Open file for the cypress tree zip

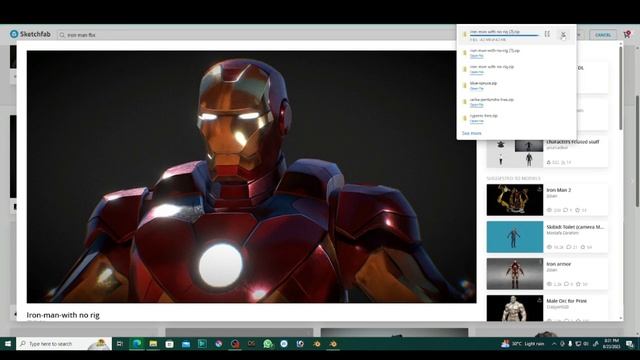(476, 121)
